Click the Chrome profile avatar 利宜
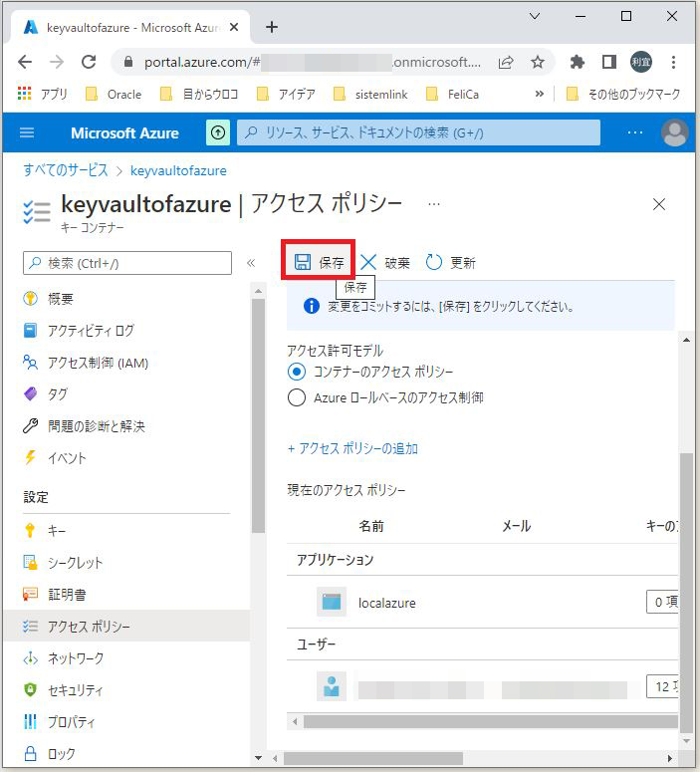Screen dimensions: 700x772 641,62
